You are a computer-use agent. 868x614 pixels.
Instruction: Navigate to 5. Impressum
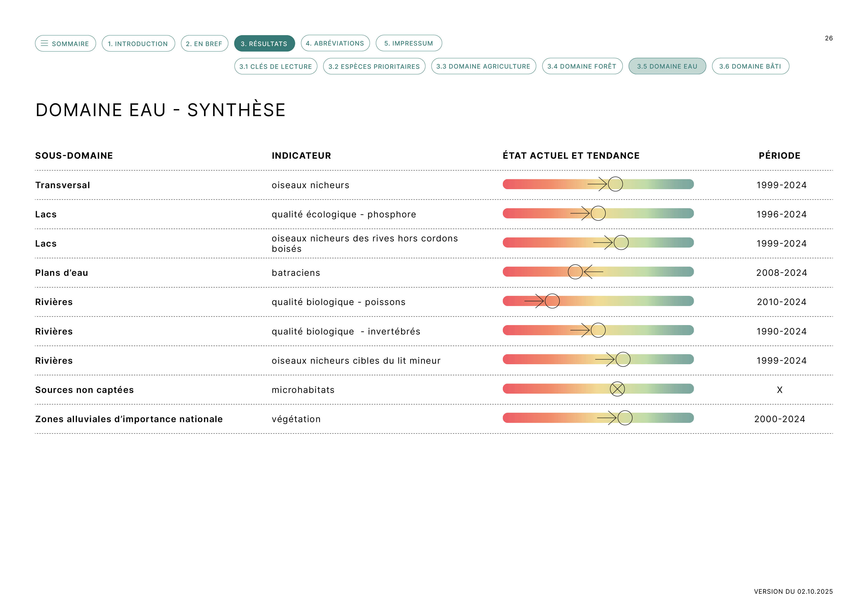tap(408, 43)
